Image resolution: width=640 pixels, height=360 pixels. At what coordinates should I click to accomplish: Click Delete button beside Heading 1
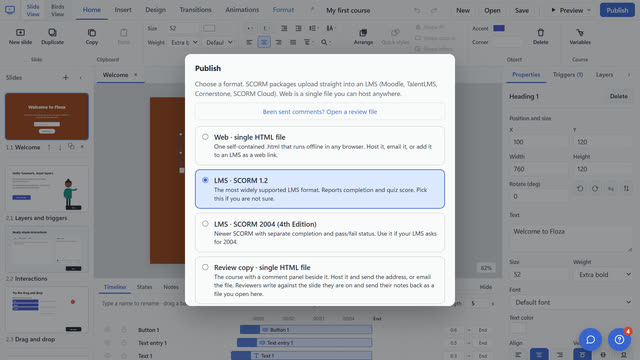618,96
